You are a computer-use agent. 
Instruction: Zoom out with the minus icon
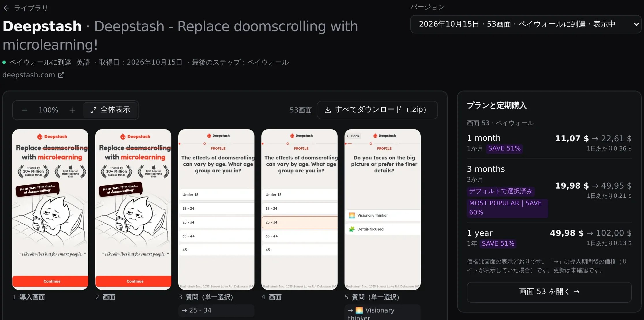25,110
